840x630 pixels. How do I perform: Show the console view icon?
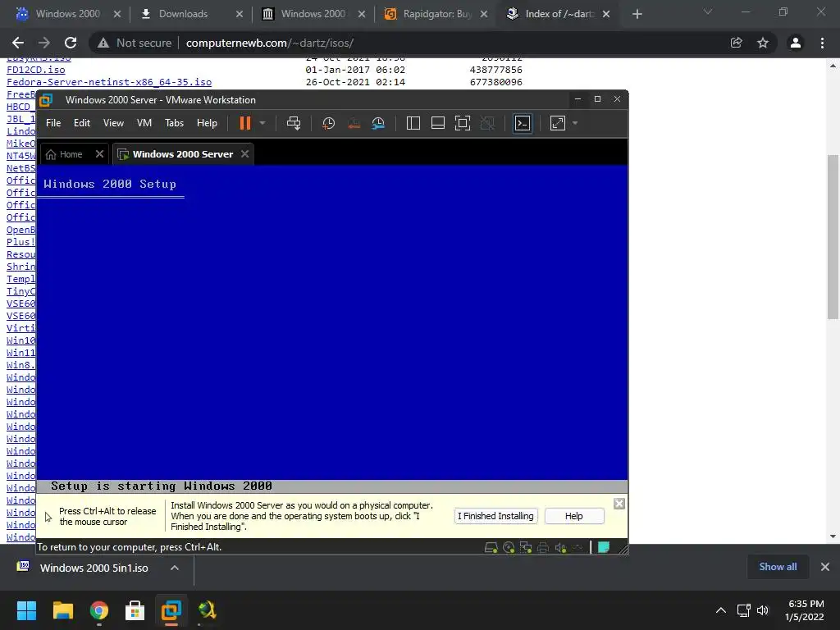[x=523, y=123]
